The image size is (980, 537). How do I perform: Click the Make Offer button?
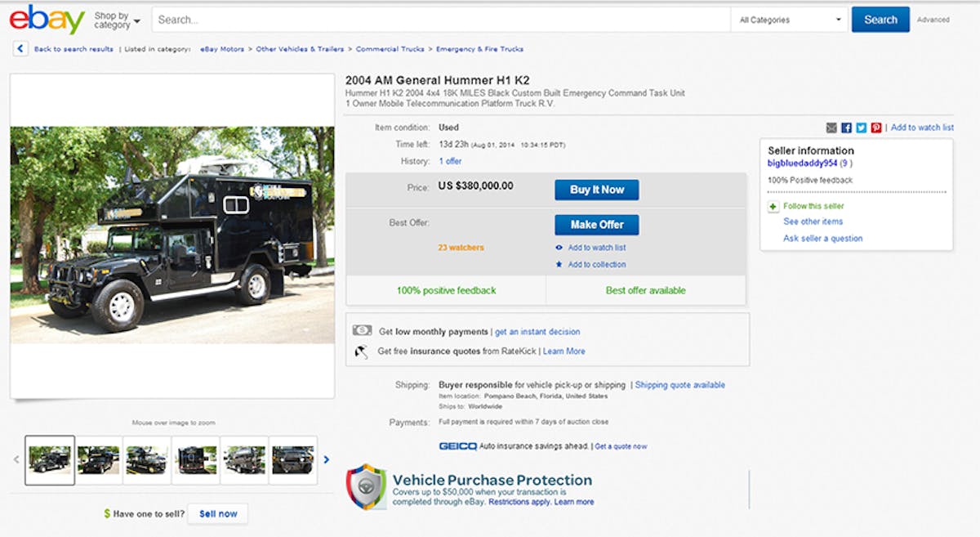tap(596, 225)
